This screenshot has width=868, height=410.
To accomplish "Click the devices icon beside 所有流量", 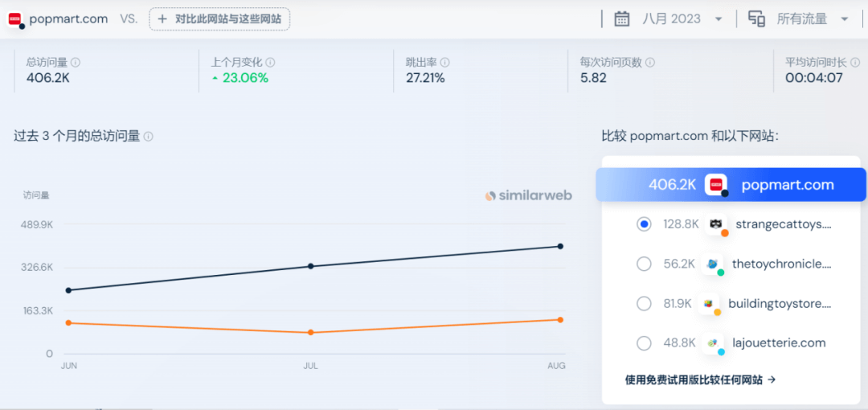I will [x=756, y=18].
